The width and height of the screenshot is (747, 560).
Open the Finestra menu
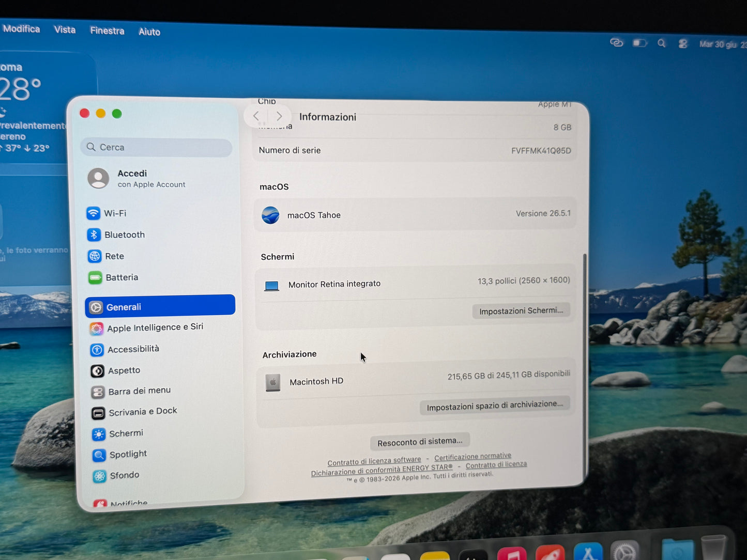[x=107, y=31]
